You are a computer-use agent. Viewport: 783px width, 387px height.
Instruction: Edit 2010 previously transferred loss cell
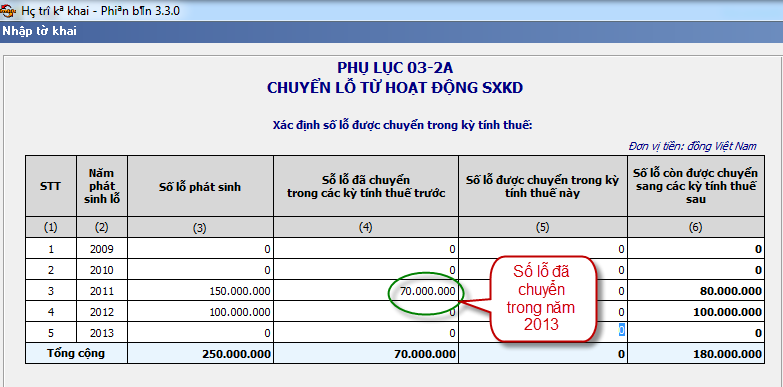[x=366, y=270]
